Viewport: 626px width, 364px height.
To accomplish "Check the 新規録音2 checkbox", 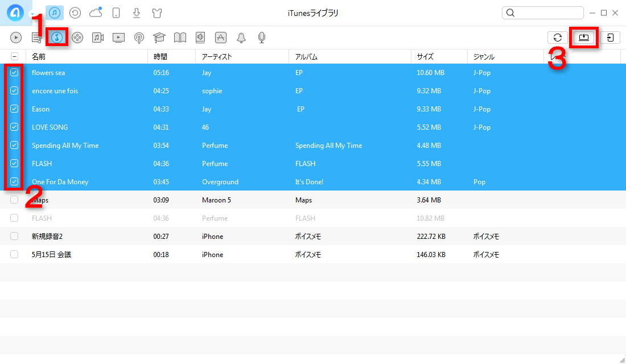I will 14,236.
